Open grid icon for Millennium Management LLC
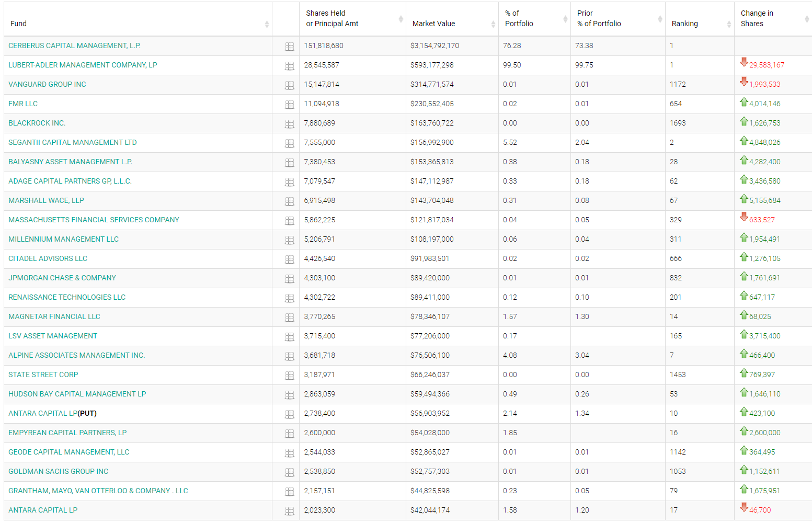This screenshot has width=812, height=522. pos(290,240)
